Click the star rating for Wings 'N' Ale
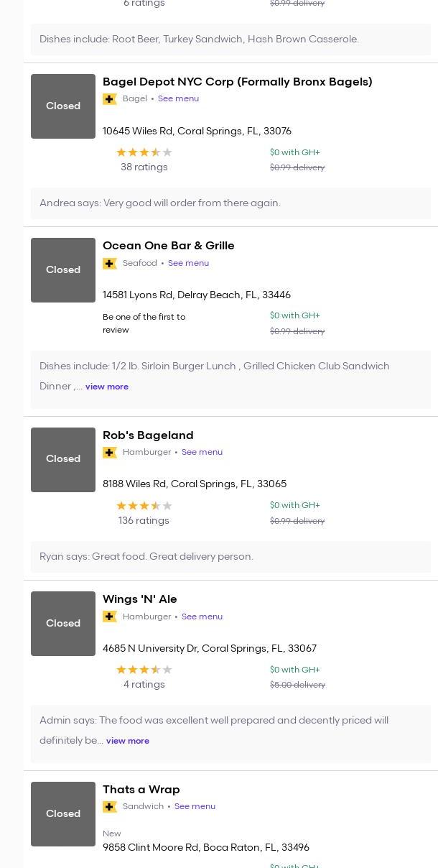 click(x=144, y=670)
